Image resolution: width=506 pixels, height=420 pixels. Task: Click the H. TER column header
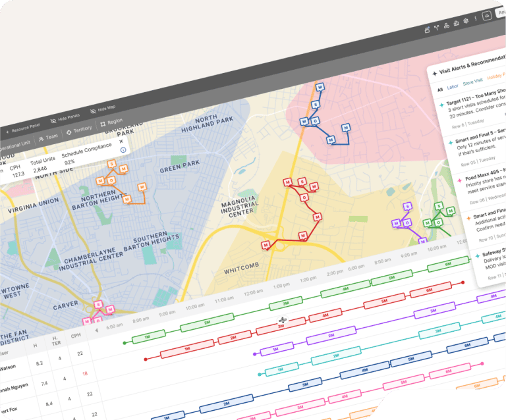pyautogui.click(x=55, y=340)
